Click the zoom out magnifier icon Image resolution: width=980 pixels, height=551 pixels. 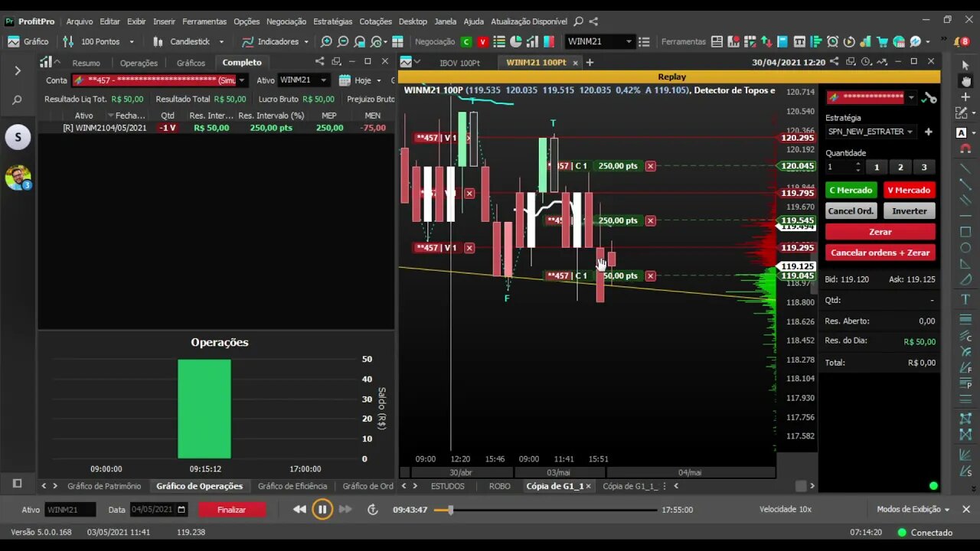point(343,41)
